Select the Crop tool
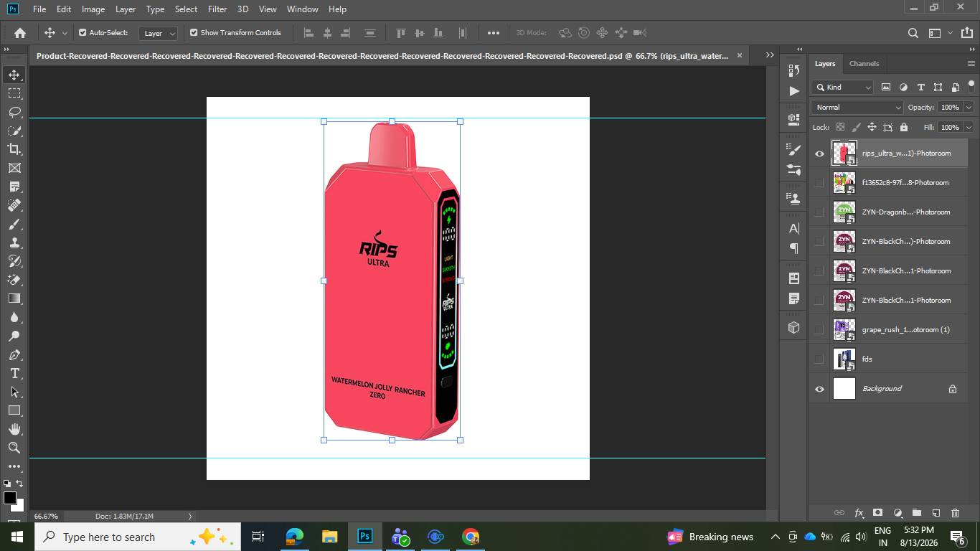Viewport: 980px width, 551px height. [14, 149]
